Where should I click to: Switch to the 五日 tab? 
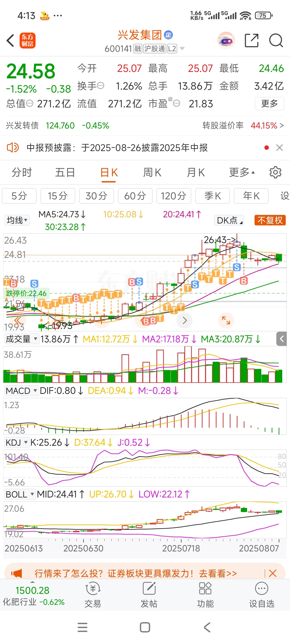[x=65, y=172]
